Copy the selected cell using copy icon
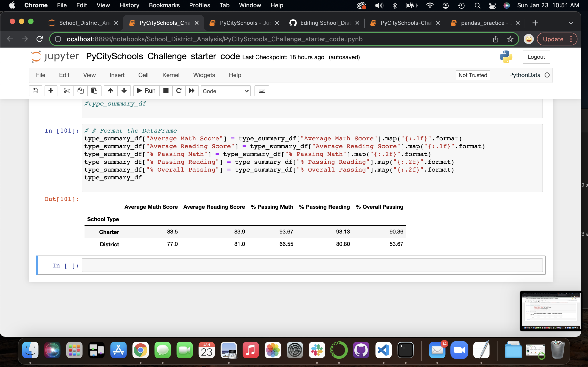The image size is (588, 367). coord(80,91)
